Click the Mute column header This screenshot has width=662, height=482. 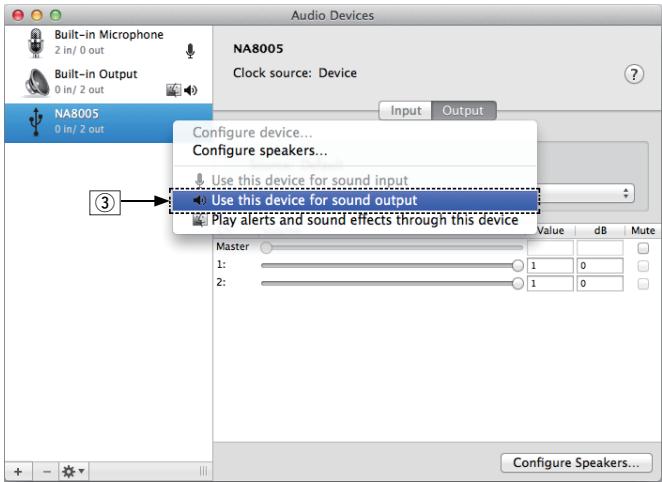[x=643, y=230]
